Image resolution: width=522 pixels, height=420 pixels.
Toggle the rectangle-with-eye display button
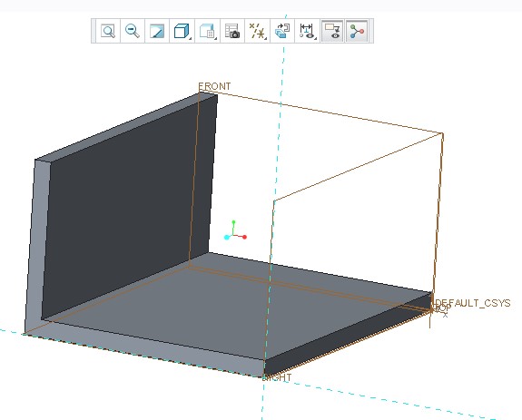[x=332, y=31]
